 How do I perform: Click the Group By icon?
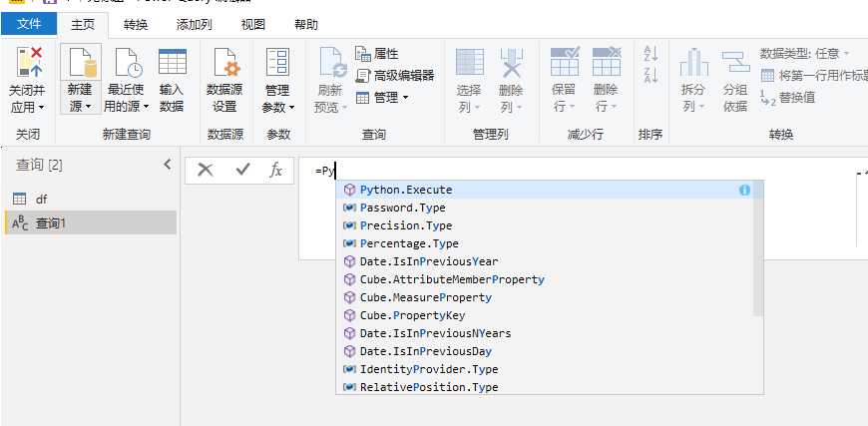pyautogui.click(x=735, y=62)
